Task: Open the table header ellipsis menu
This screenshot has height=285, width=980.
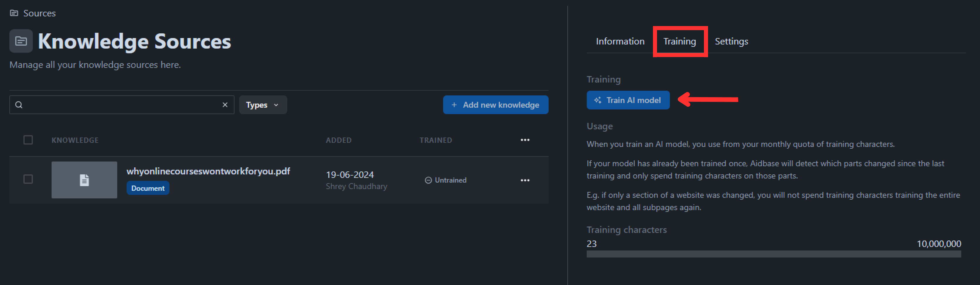Action: tap(525, 140)
